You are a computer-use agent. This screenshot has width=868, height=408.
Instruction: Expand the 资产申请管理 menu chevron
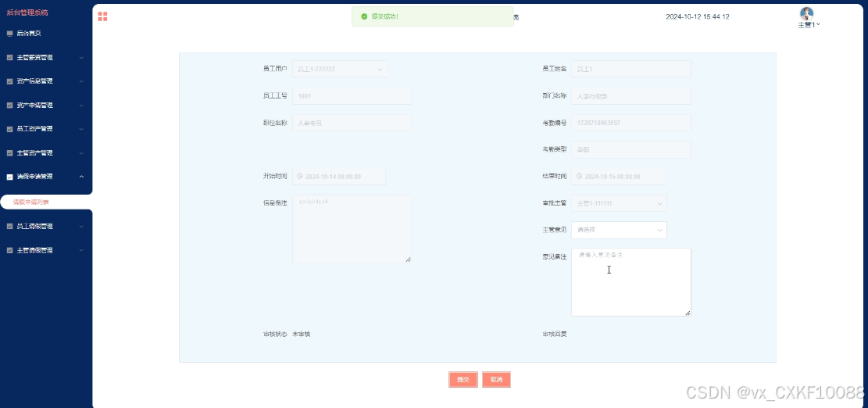click(81, 106)
